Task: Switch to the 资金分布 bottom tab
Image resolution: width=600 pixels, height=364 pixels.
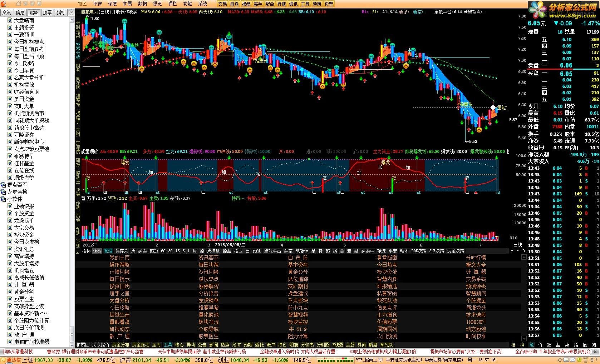Action: pos(121,345)
